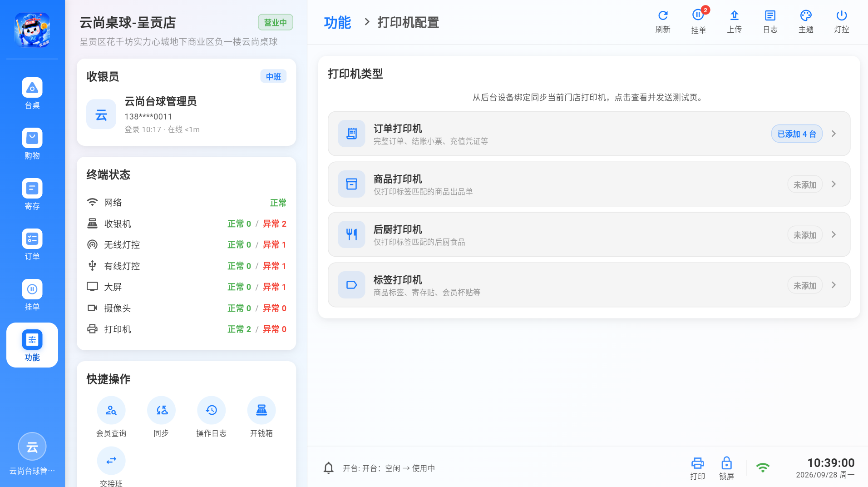Open the 寄存 storage section
The width and height of the screenshot is (868, 487).
pos(32,194)
